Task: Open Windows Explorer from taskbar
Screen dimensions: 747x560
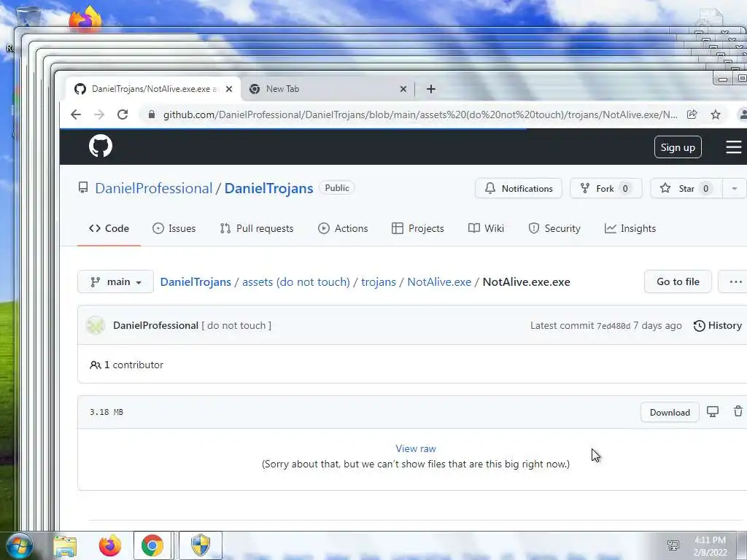Action: [x=65, y=545]
